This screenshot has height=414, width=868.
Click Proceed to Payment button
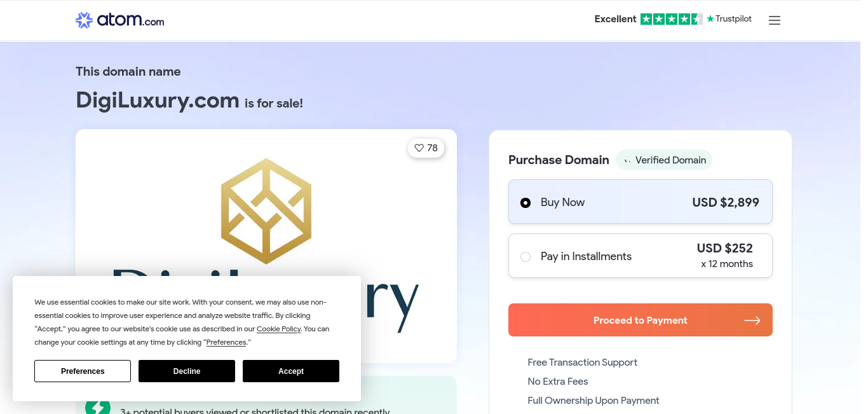tap(641, 320)
